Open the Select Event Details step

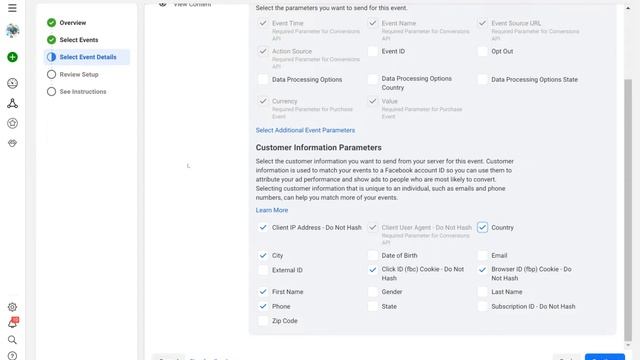[88, 57]
